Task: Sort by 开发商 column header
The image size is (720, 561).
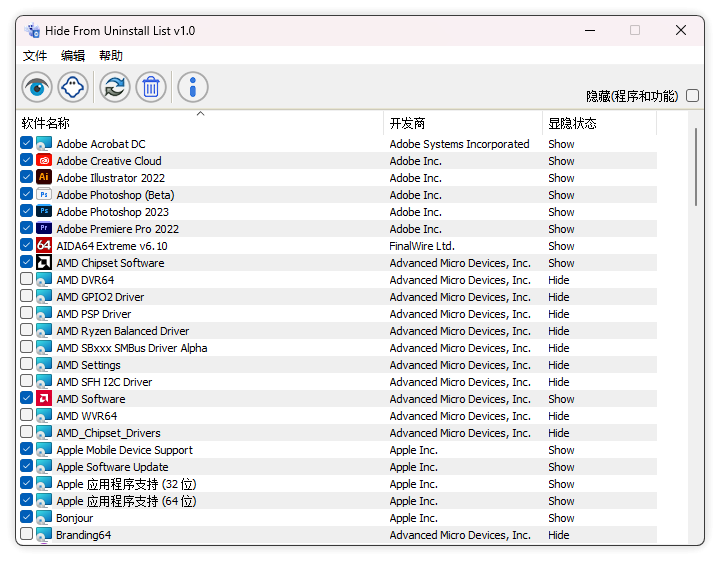Action: (x=407, y=123)
